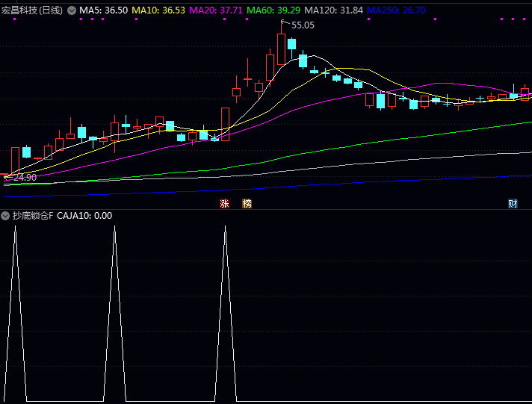The width and height of the screenshot is (532, 404).
Task: Click the 宏昌科技(日线) stock title
Action: coord(32,10)
